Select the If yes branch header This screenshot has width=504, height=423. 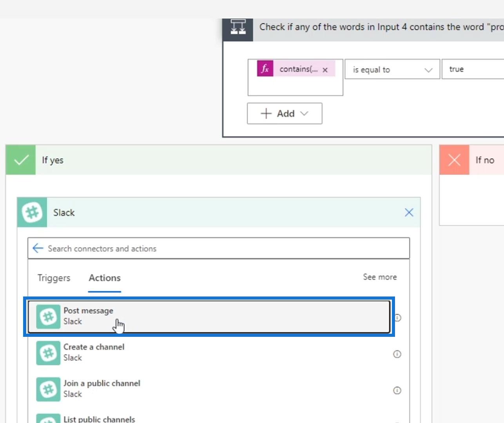pyautogui.click(x=219, y=160)
